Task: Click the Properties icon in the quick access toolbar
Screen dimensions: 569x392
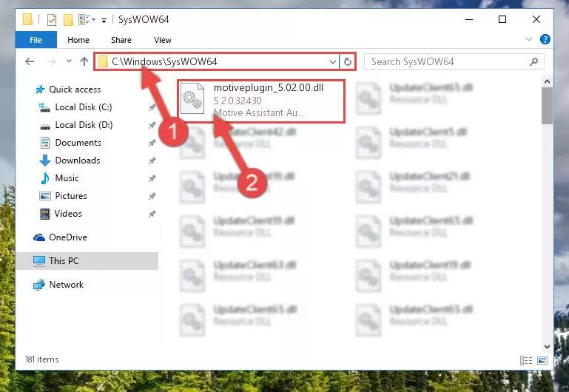Action: pyautogui.click(x=52, y=19)
